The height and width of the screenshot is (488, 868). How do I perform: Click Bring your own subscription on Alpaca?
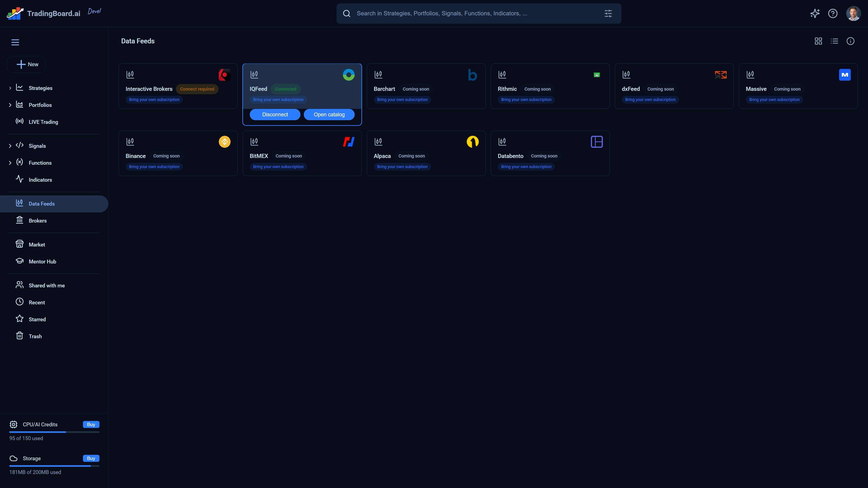coord(402,167)
